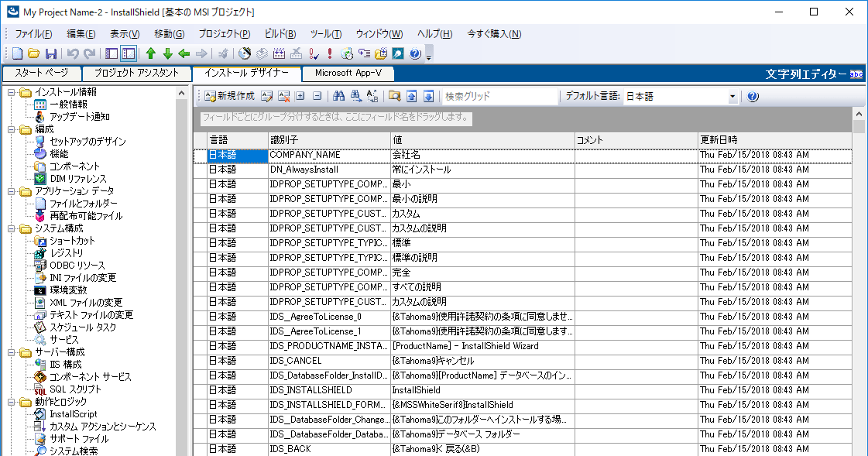Collapse all rows with the minus toolbar button
Image resolution: width=868 pixels, height=456 pixels.
tap(317, 96)
